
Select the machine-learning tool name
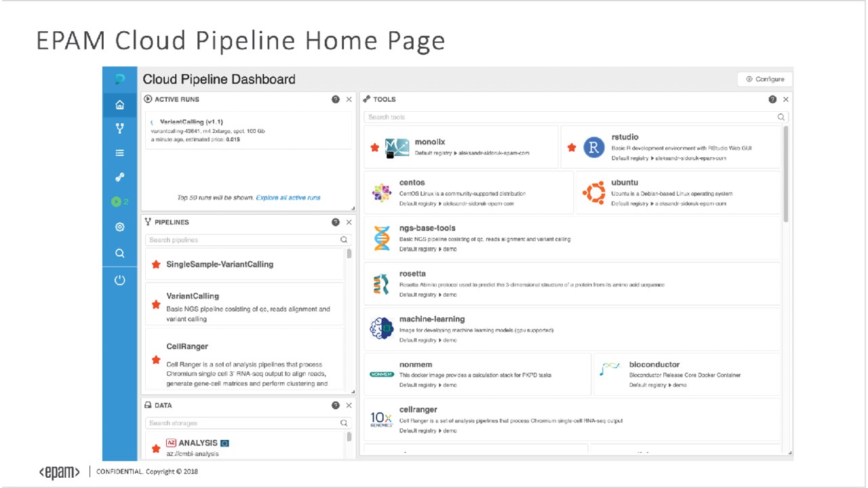432,319
